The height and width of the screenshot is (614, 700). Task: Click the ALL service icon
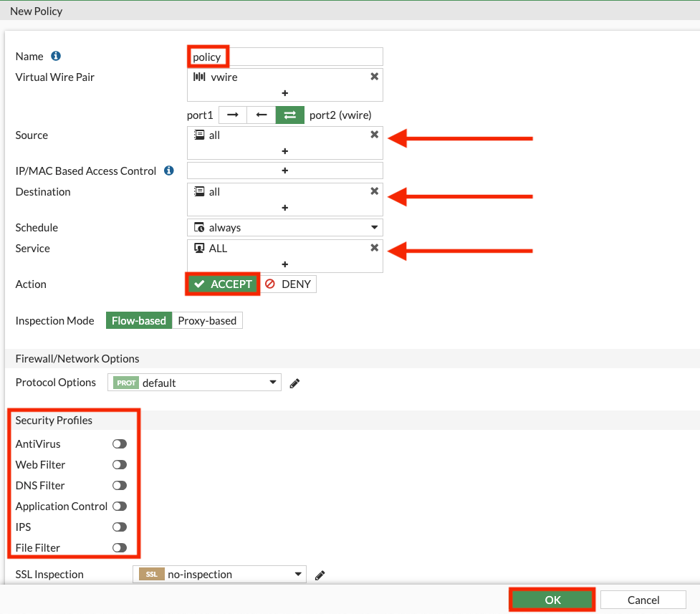tap(199, 248)
